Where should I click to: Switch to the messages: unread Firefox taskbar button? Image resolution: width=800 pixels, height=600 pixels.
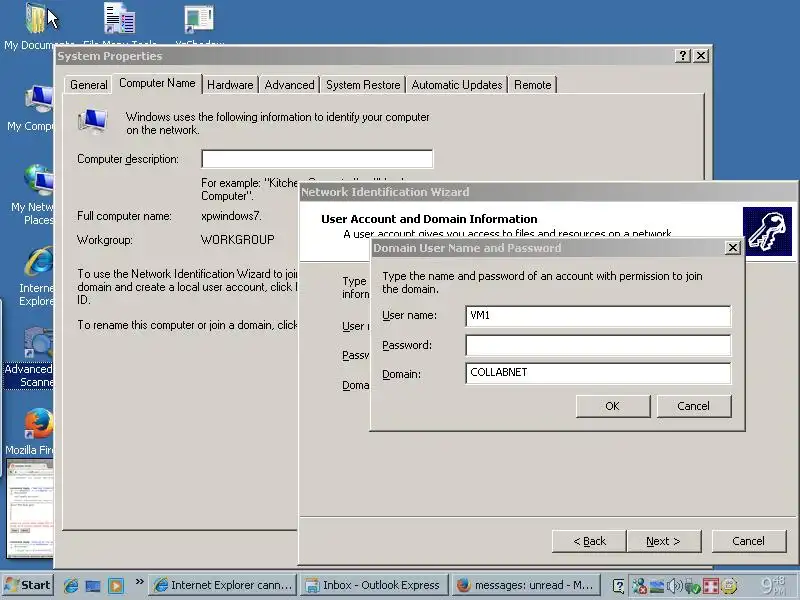(x=526, y=585)
